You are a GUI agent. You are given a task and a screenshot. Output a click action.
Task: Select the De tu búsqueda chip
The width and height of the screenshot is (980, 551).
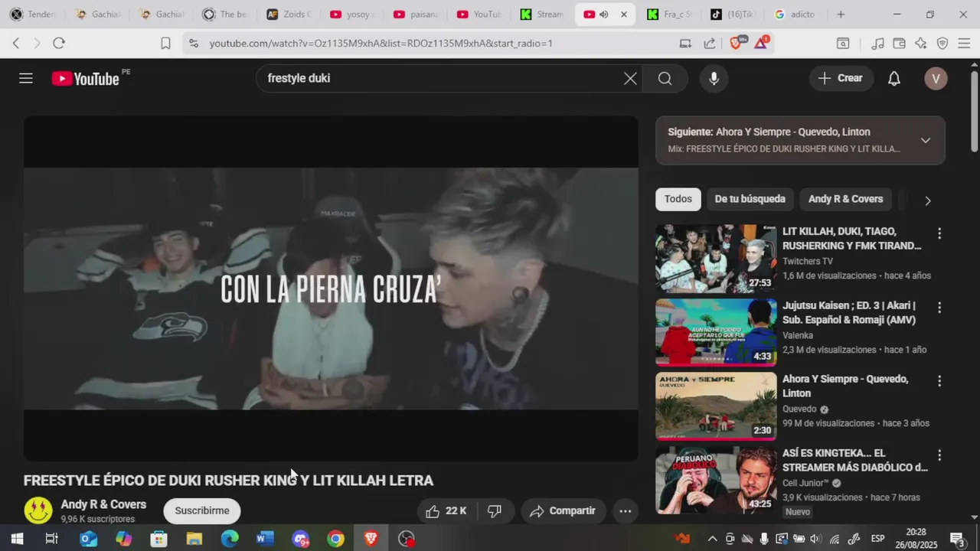pyautogui.click(x=750, y=199)
